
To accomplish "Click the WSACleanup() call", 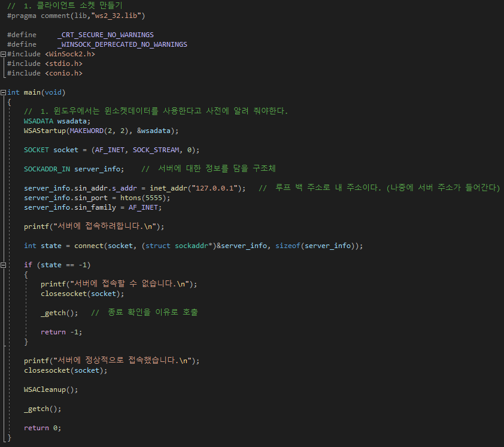I will coord(51,389).
